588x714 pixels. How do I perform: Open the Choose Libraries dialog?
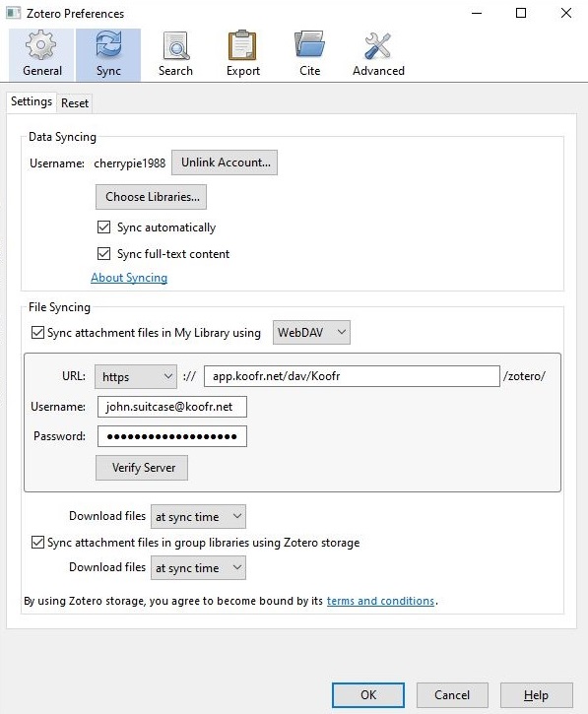(x=152, y=197)
